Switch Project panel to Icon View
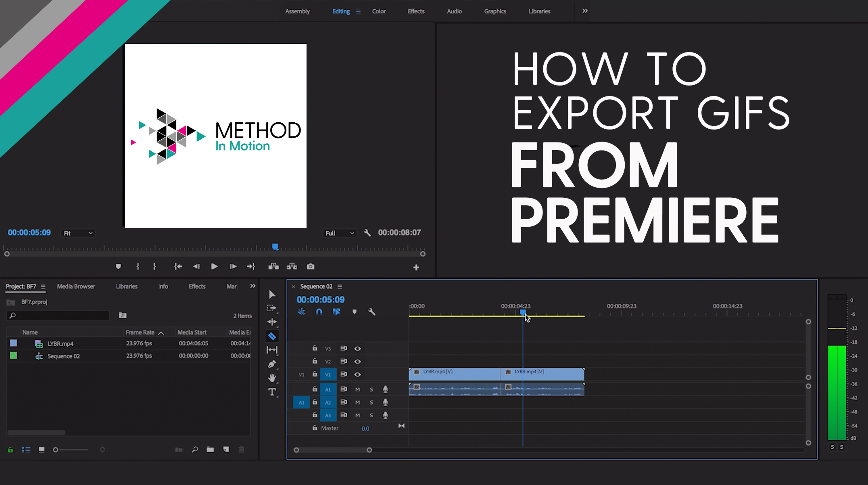Image resolution: width=868 pixels, height=485 pixels. click(42, 449)
